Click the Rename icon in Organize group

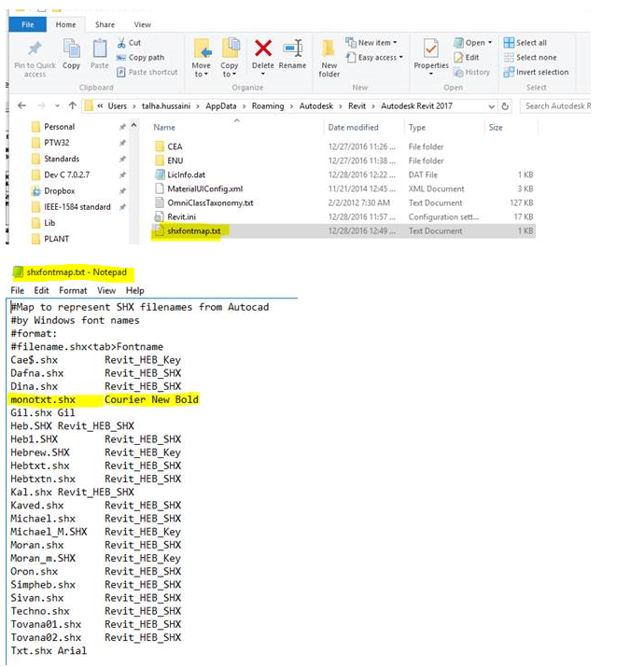292,49
